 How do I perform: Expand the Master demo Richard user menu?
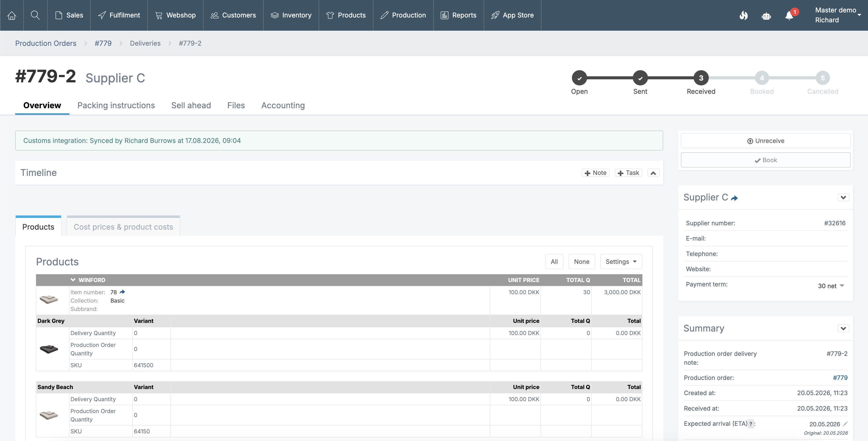click(x=838, y=15)
